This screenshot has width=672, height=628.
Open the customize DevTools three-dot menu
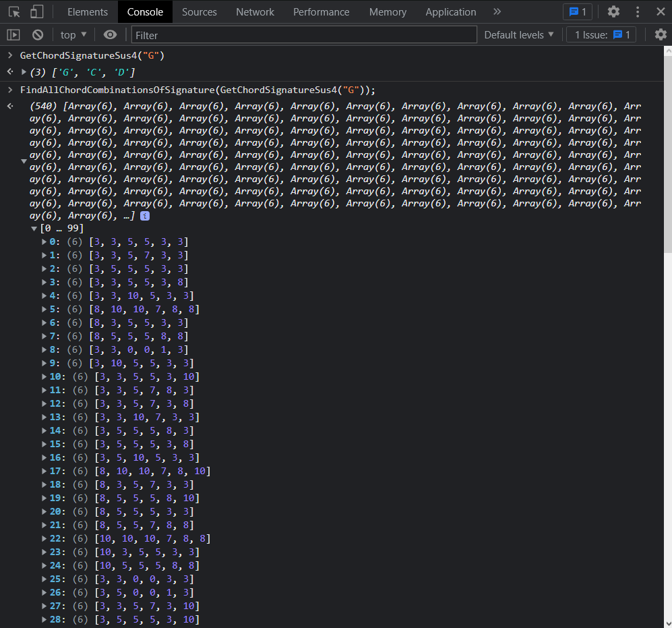coord(637,11)
